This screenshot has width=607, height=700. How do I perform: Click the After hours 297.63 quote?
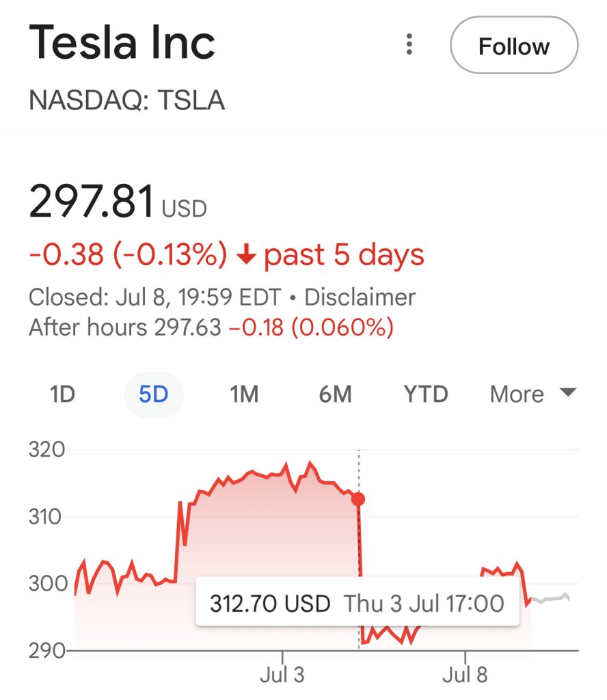(125, 327)
